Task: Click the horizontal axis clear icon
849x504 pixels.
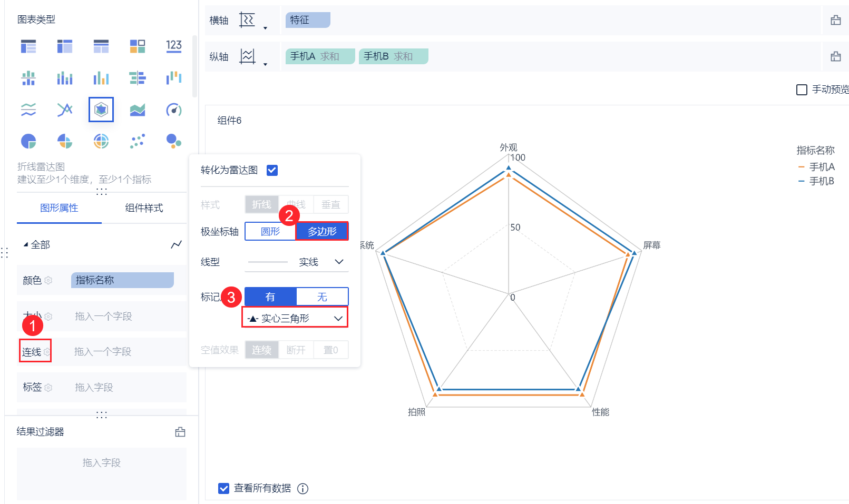Action: [835, 21]
